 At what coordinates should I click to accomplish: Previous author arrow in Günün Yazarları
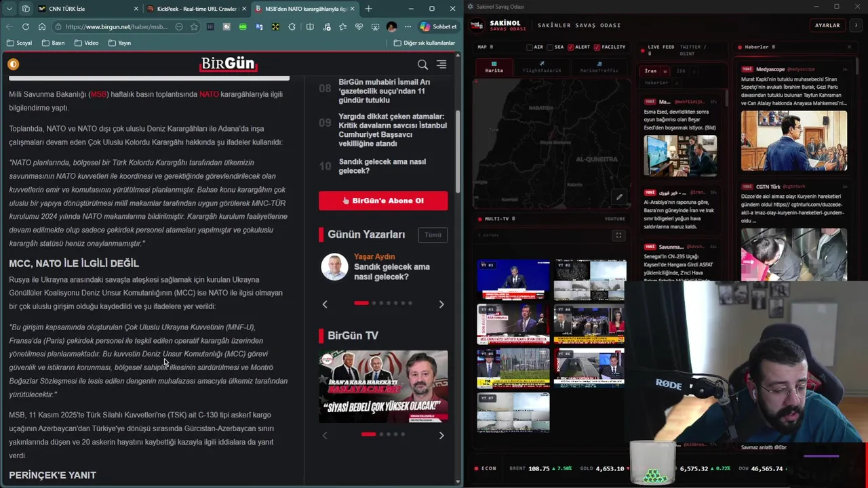pos(325,304)
